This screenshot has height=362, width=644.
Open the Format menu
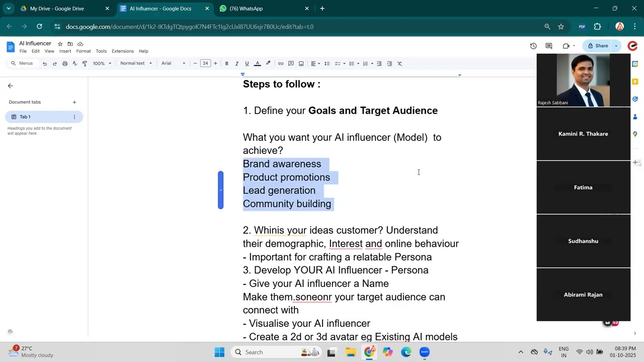pos(84,51)
